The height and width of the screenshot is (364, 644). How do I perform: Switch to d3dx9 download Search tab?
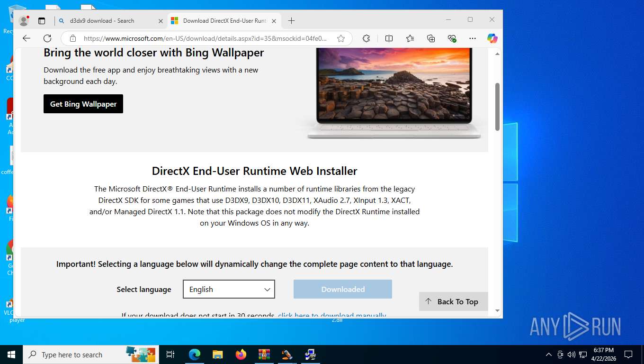click(111, 21)
